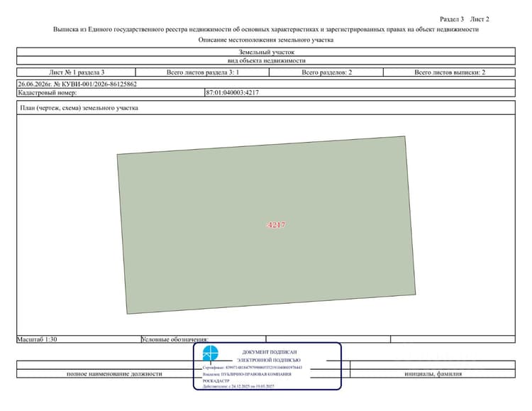This screenshot has width=532, height=411.
Task: Click the 'ЭЛЕКТРОННОЙ ПОДПИСЬЮ' stamp text
Action: tap(268, 360)
